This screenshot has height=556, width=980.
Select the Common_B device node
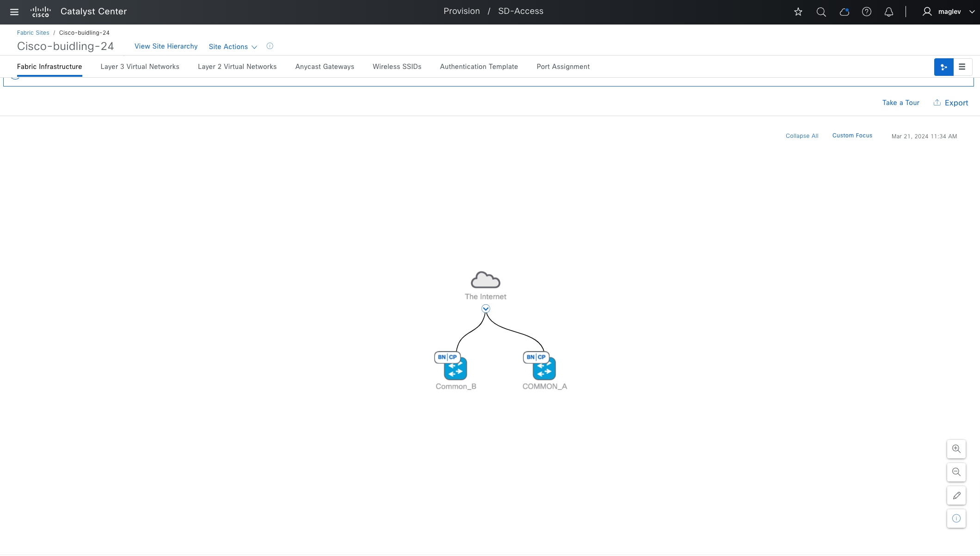click(455, 368)
